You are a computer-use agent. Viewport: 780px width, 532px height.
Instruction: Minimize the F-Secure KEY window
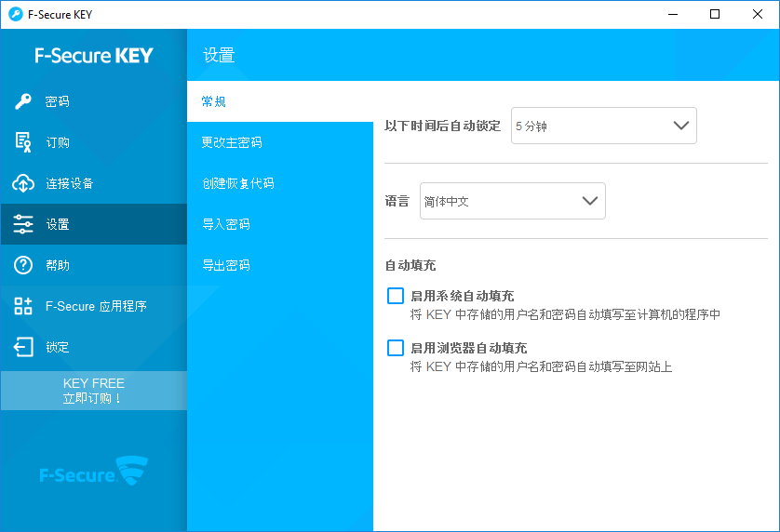673,15
